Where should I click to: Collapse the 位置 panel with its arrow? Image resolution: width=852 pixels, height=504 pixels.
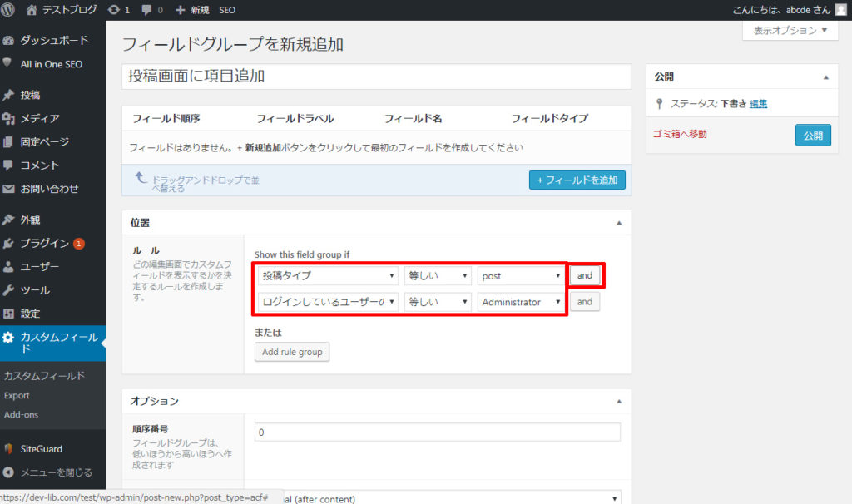pos(618,223)
